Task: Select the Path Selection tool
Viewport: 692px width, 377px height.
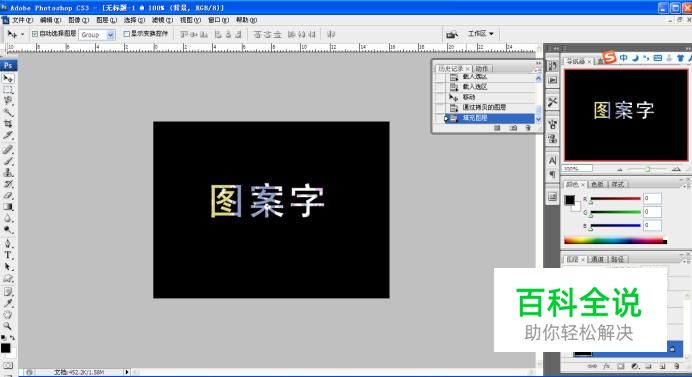Action: click(x=8, y=267)
